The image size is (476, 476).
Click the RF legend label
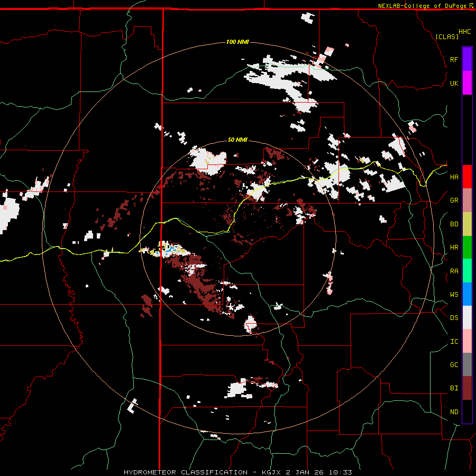454,59
